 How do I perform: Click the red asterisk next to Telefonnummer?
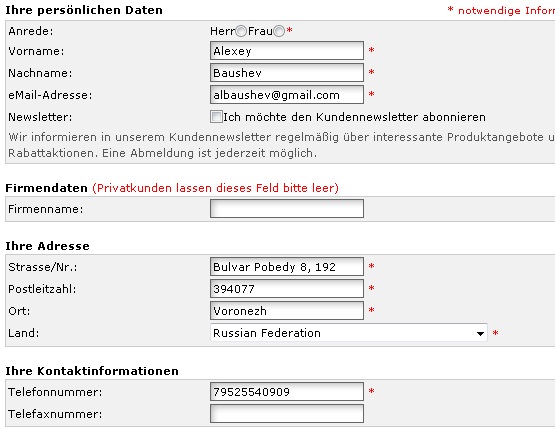[371, 391]
